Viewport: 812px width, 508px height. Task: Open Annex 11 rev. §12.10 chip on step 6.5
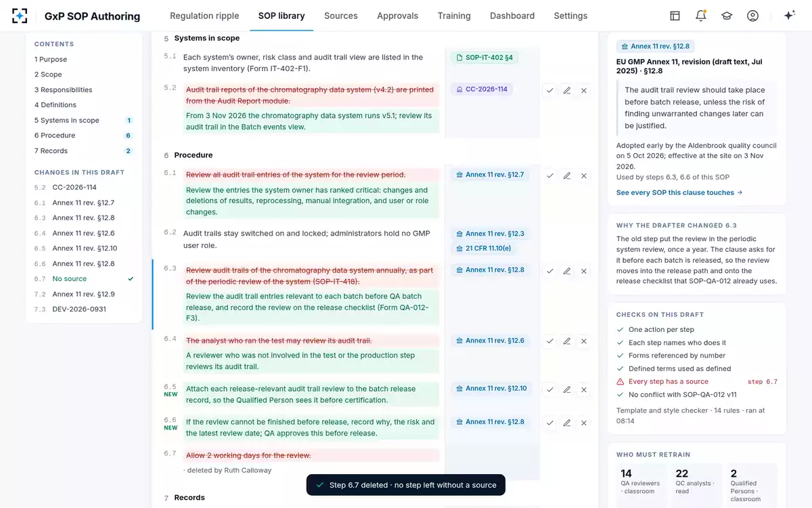(x=493, y=389)
